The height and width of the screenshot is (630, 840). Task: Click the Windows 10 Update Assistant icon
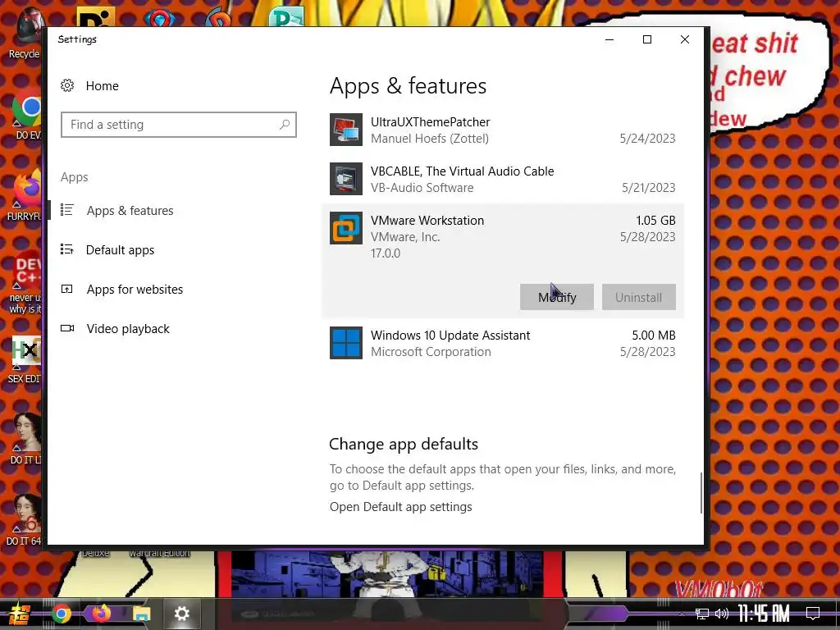(346, 343)
